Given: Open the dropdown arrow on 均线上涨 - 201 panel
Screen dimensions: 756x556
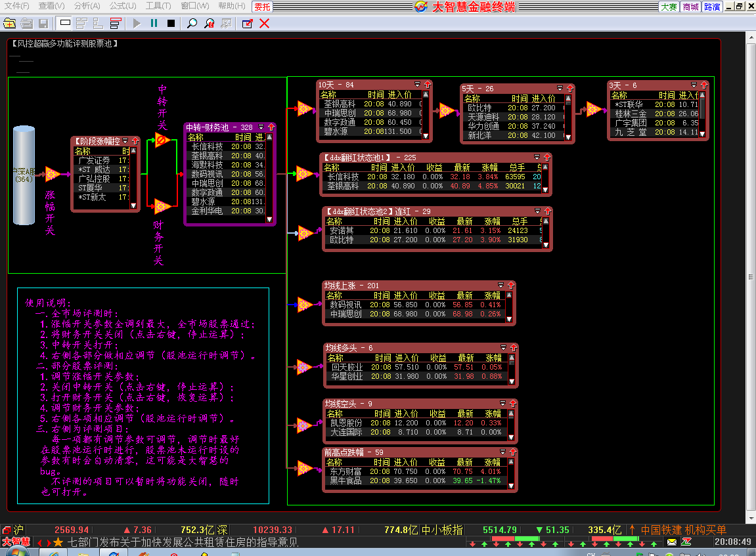Looking at the screenshot, I should [500, 286].
